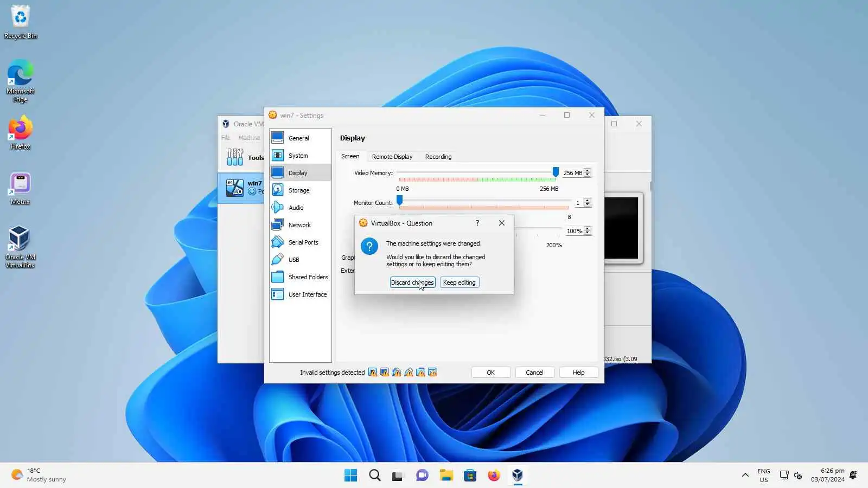Click the sixth invalid-settings warning icon

[432, 373]
